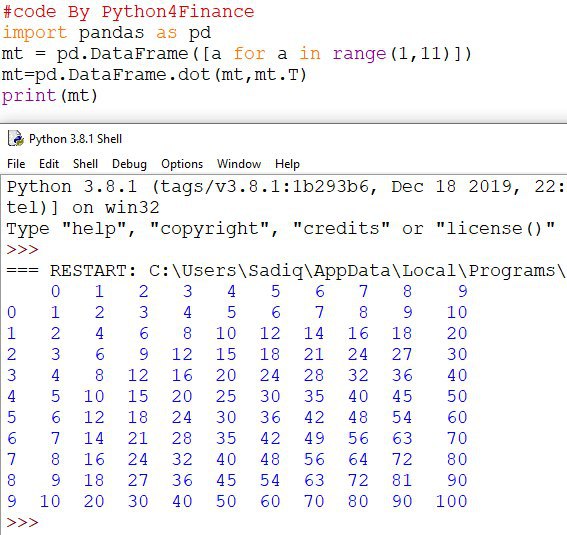Screen dimensions: 567x535
Task: Click the mt=pd.DataFrame.dot(mt,mt.T) line
Action: pyautogui.click(x=154, y=75)
